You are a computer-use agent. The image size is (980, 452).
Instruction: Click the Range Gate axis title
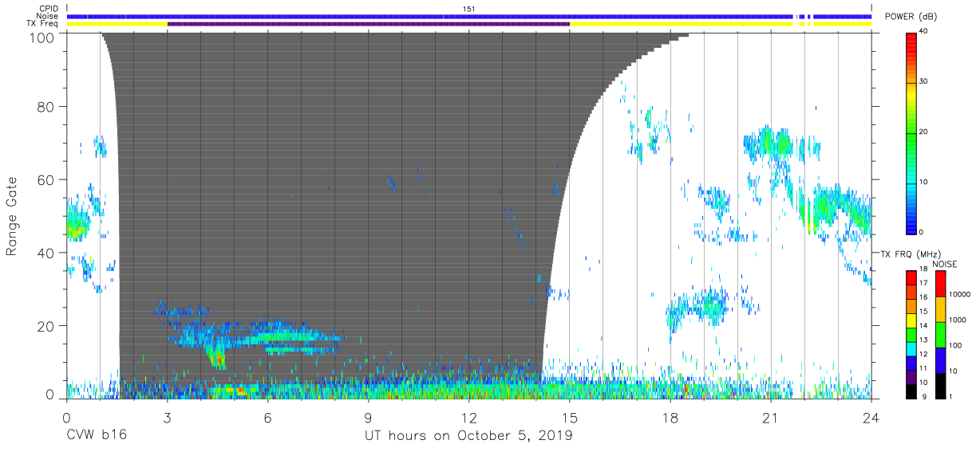pos(12,217)
